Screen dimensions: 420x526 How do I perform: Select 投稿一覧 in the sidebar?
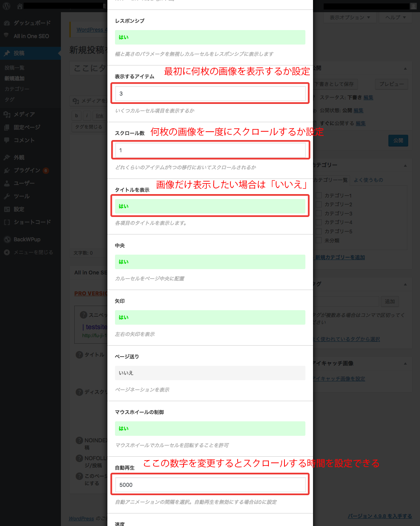[x=14, y=68]
